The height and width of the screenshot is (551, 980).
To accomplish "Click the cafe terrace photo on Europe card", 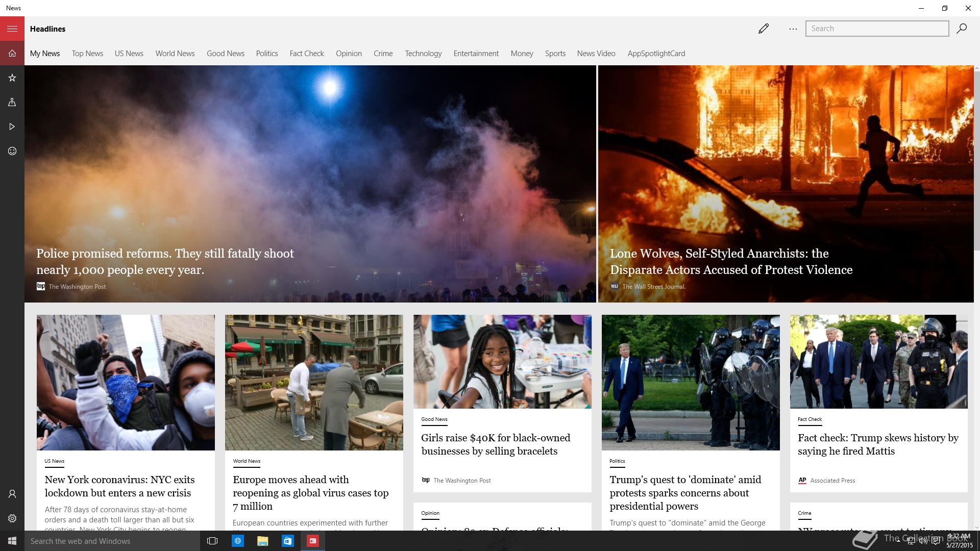I will (314, 382).
